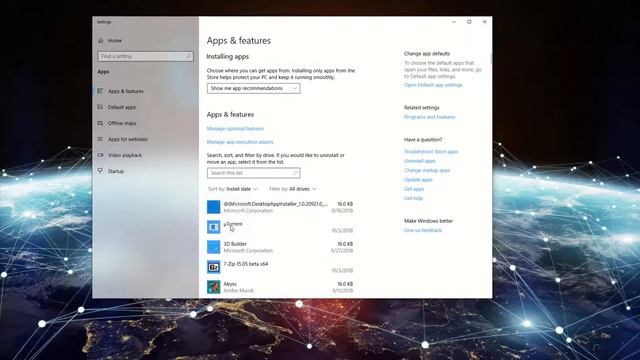Viewport: 640px width, 360px height.
Task: Open Manage optional features link
Action: click(x=235, y=129)
